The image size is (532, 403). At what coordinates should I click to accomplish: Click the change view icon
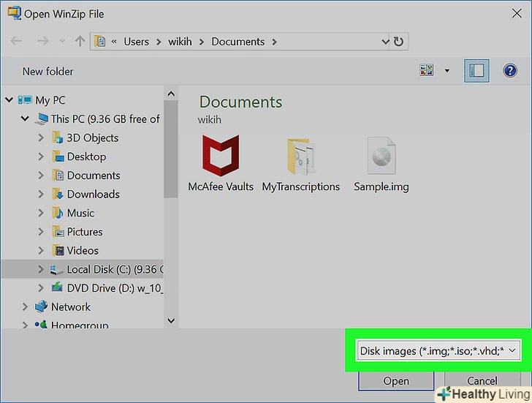click(426, 71)
